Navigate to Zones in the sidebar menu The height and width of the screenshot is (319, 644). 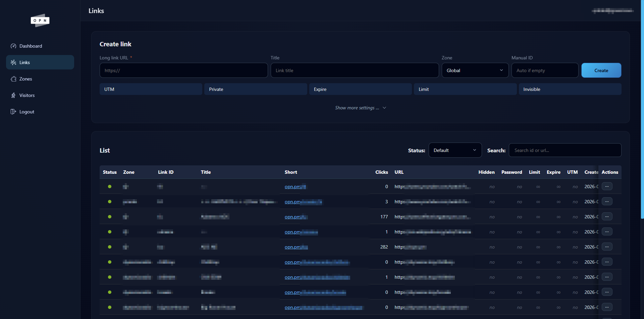pos(25,79)
